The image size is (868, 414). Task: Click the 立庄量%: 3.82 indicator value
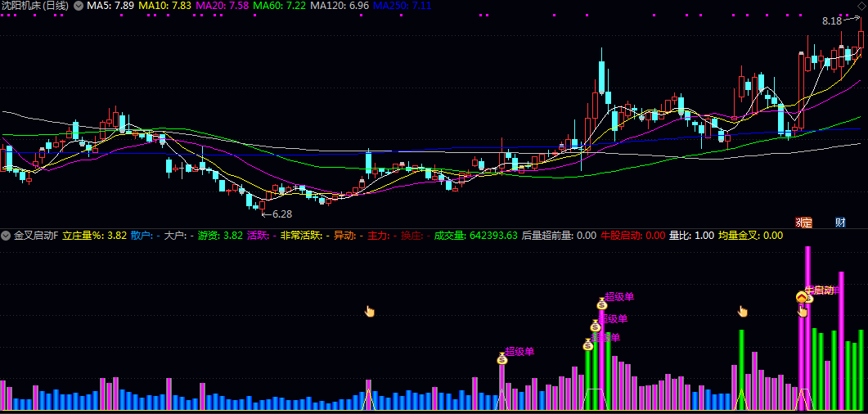tap(95, 236)
